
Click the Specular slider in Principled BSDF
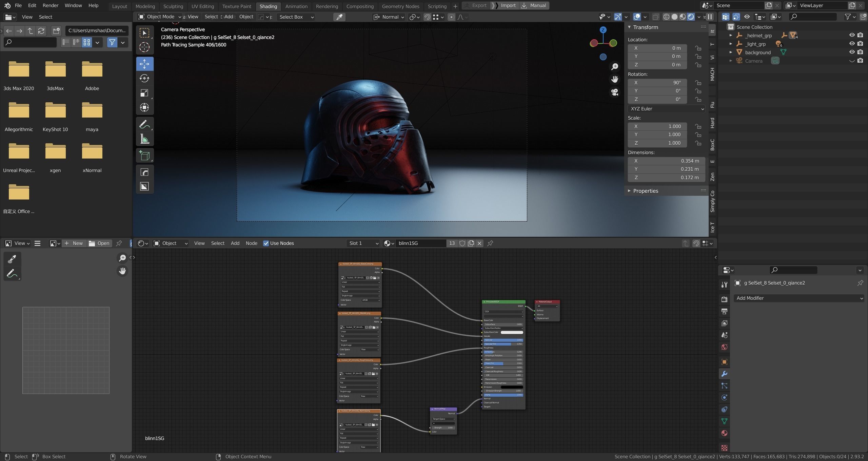504,340
